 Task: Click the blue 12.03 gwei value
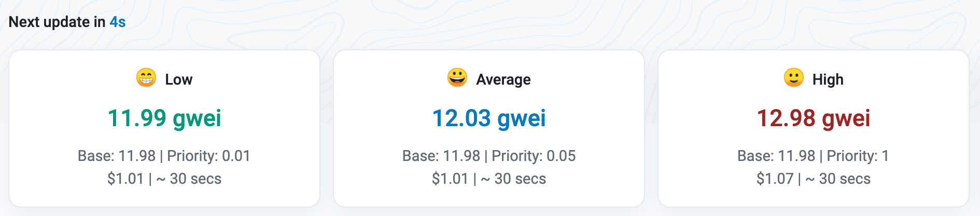(489, 118)
